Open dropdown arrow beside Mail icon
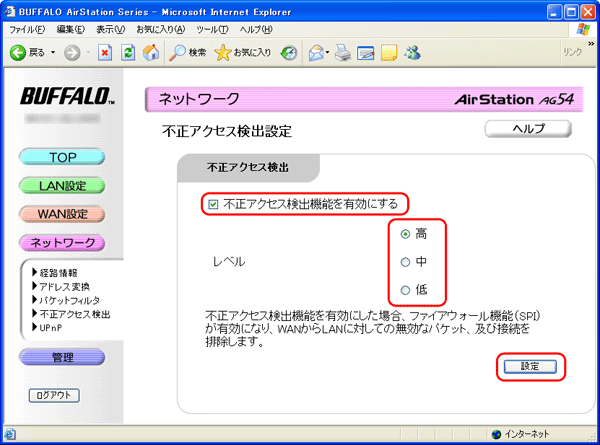 [x=328, y=51]
